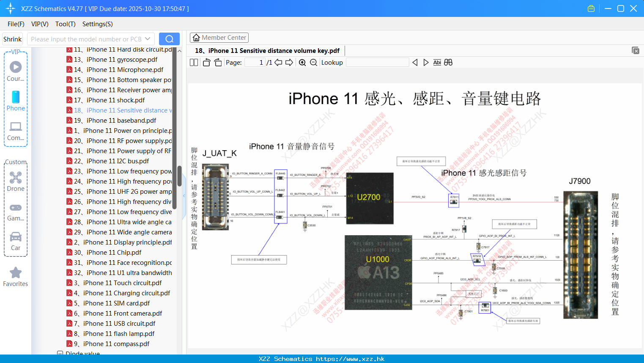Image resolution: width=644 pixels, height=363 pixels.
Task: Open the Settings(S) menu
Action: pos(98,24)
